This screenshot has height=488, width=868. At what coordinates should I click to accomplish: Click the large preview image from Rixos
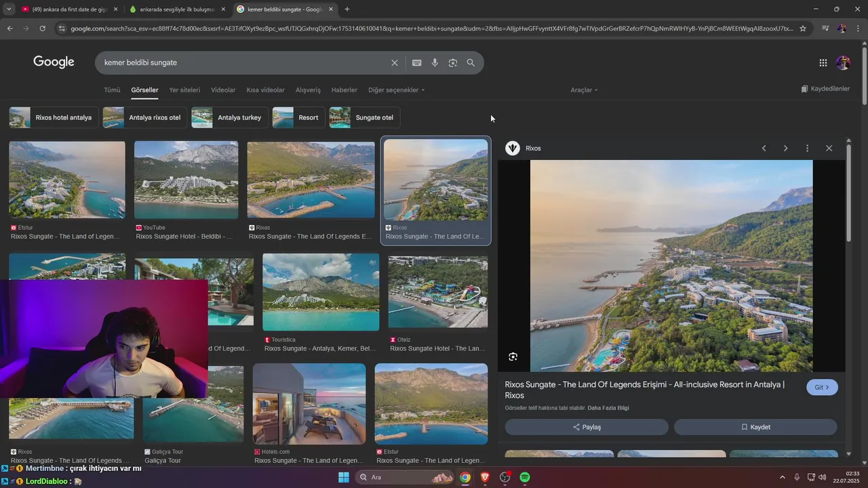click(x=671, y=266)
